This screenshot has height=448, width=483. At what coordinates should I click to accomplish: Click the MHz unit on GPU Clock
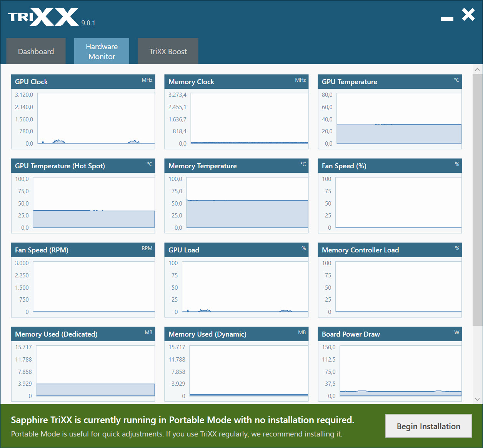[x=147, y=80]
